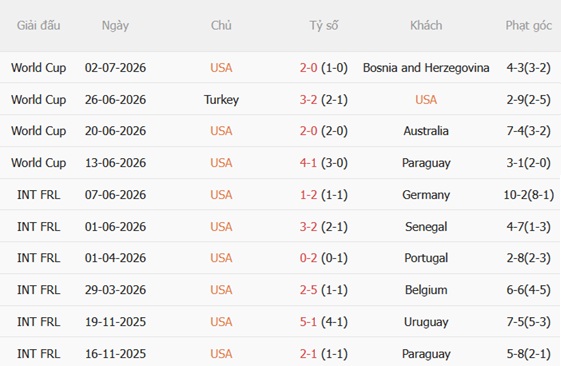
Task: Open the 2-5 (1-1) Belgium match score
Action: [324, 290]
